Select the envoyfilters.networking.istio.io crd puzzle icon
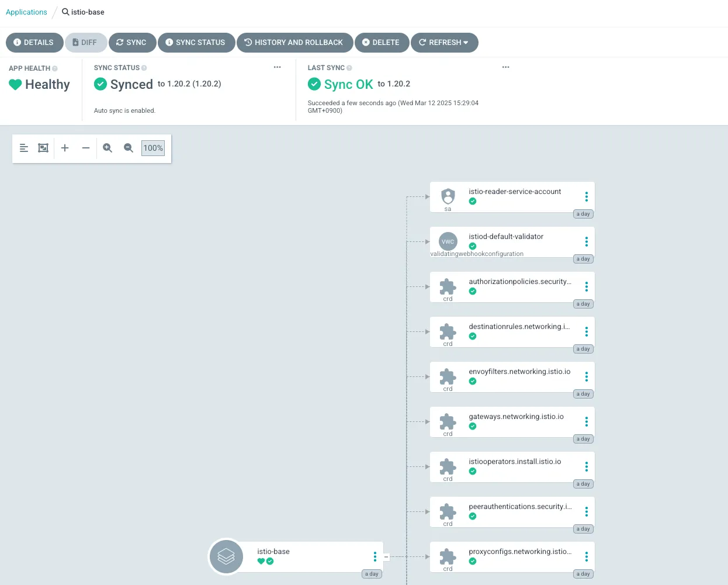This screenshot has width=728, height=585. (x=448, y=376)
